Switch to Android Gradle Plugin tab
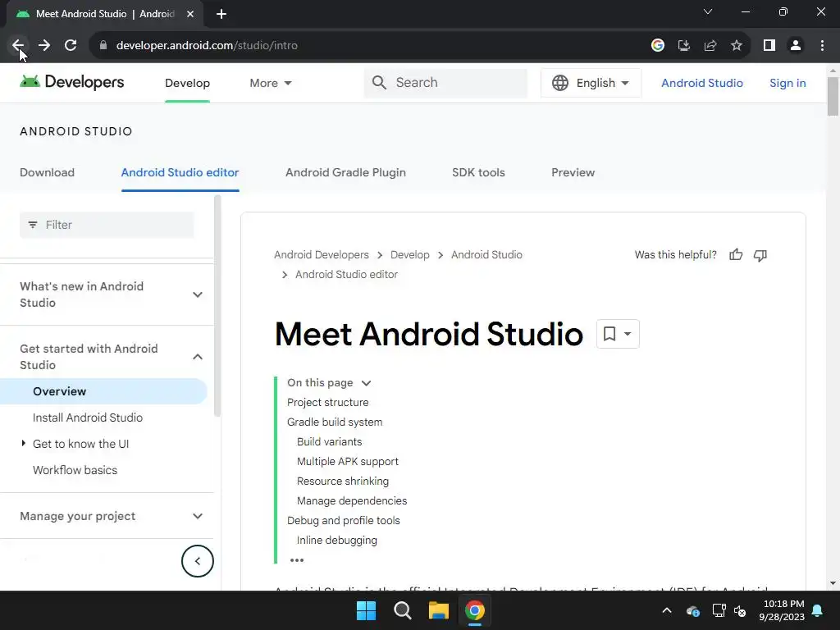Image resolution: width=840 pixels, height=630 pixels. [x=345, y=172]
